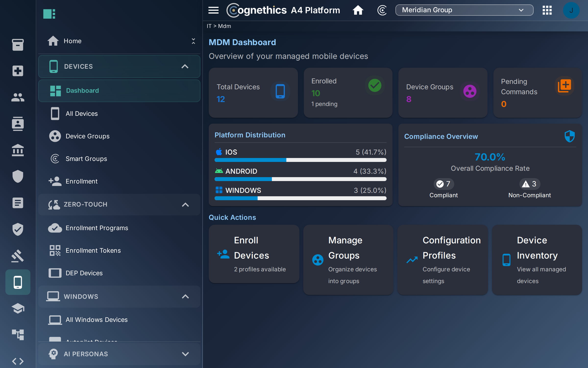Click the orange Pending Commands icon
Image resolution: width=588 pixels, height=368 pixels.
coord(564,86)
